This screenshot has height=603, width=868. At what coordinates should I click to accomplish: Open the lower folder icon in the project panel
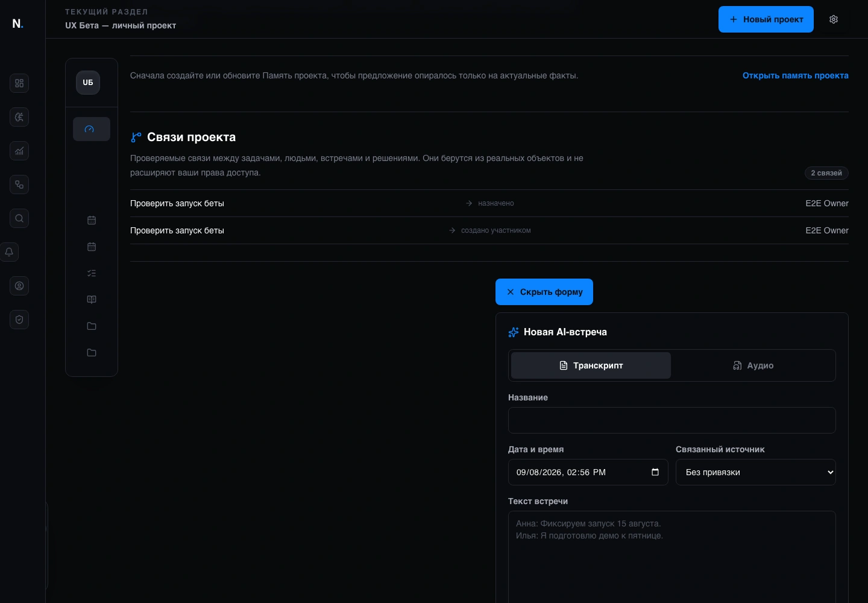pos(92,353)
